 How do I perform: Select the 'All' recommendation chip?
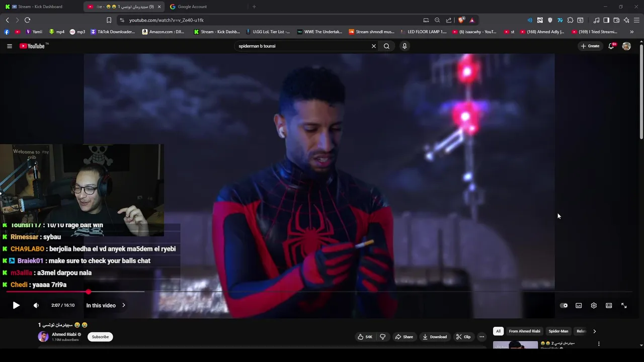pyautogui.click(x=498, y=331)
